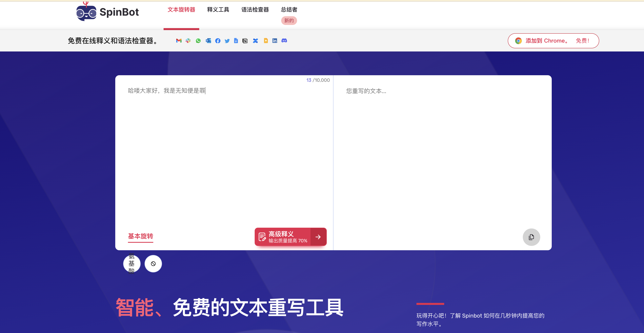Viewport: 644px width, 333px height.
Task: Click the Discord icon
Action: pyautogui.click(x=284, y=41)
